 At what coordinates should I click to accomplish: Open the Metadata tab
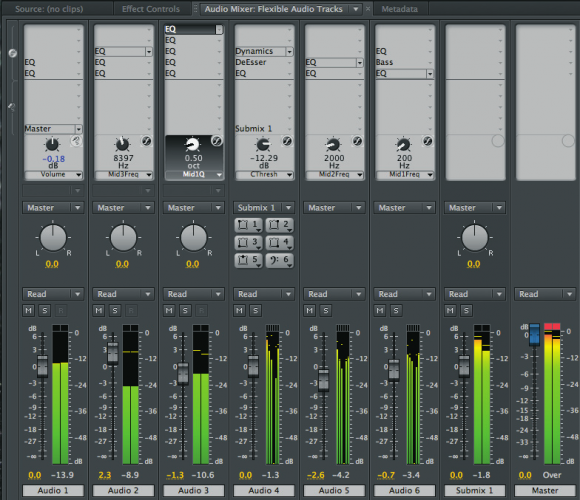(399, 9)
